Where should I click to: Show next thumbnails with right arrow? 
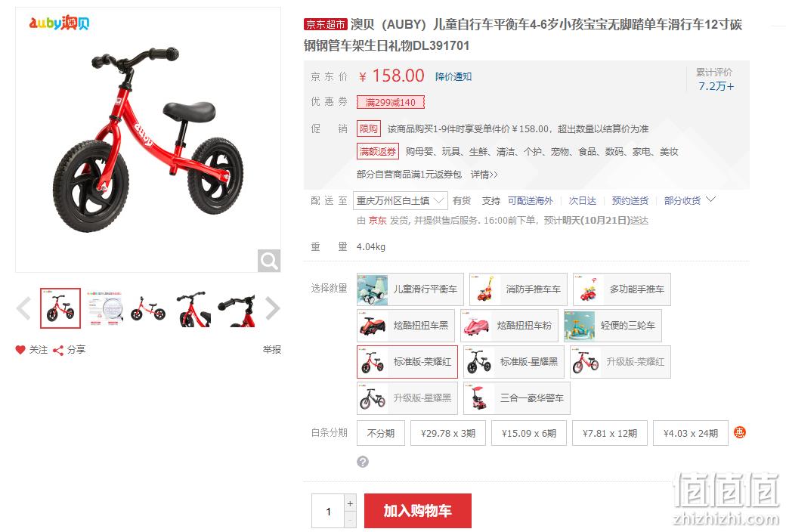pos(272,308)
